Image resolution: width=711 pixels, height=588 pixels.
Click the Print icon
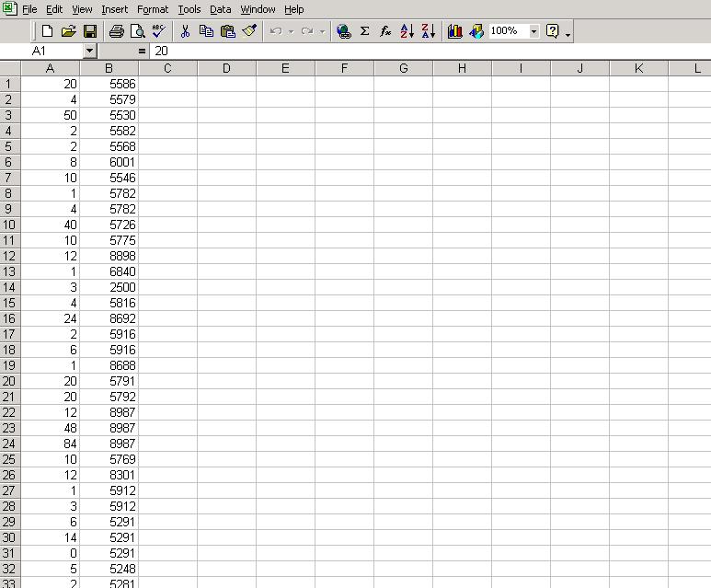117,31
